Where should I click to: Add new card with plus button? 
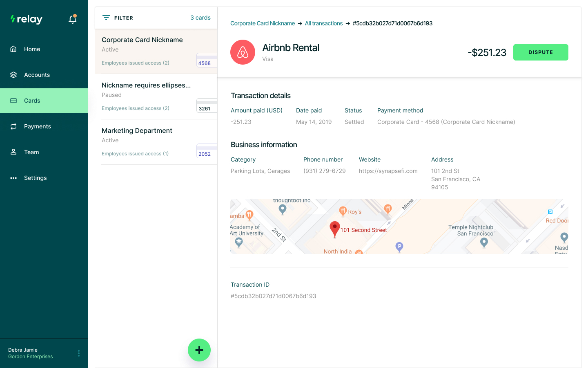pyautogui.click(x=199, y=350)
